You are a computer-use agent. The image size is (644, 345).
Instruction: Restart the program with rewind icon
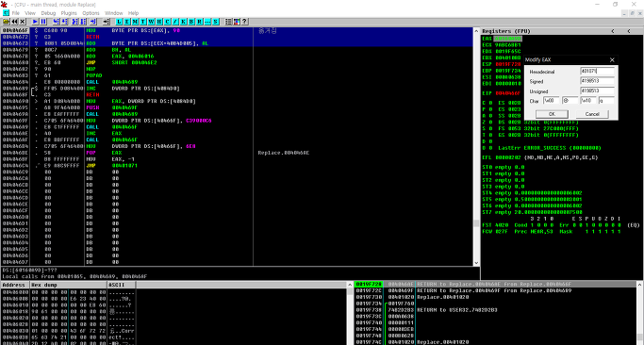(14, 22)
